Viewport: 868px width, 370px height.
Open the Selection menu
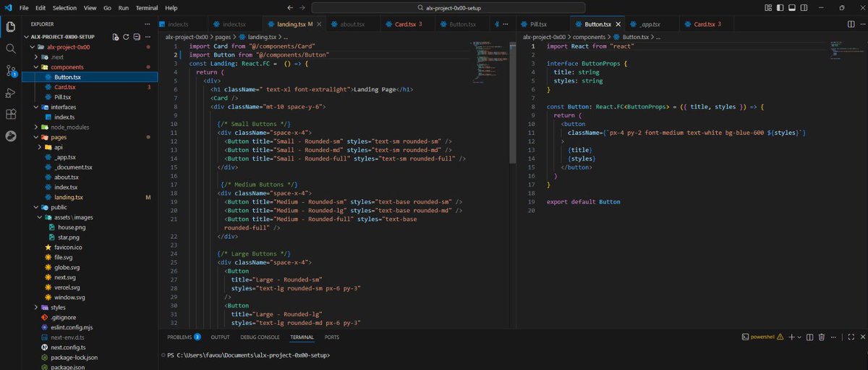coord(64,7)
